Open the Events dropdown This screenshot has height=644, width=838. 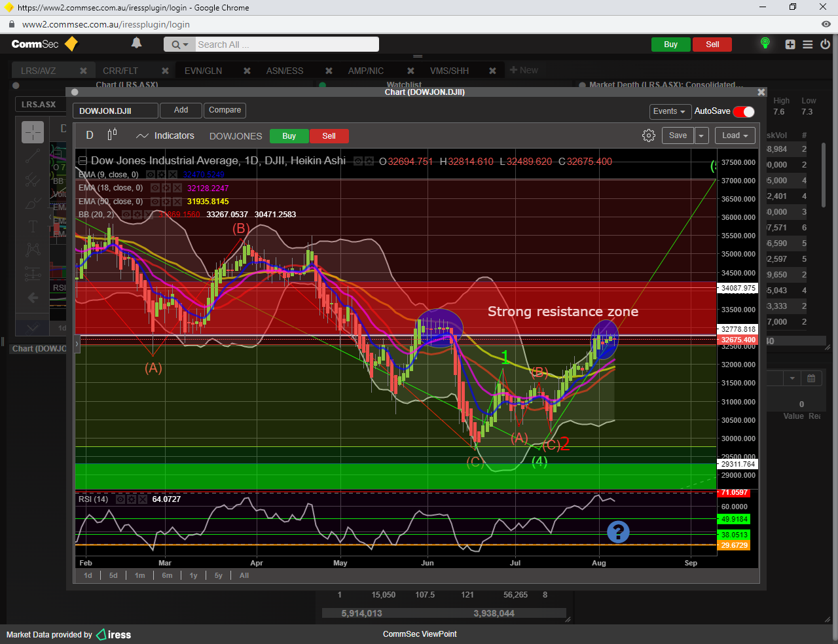(x=669, y=111)
